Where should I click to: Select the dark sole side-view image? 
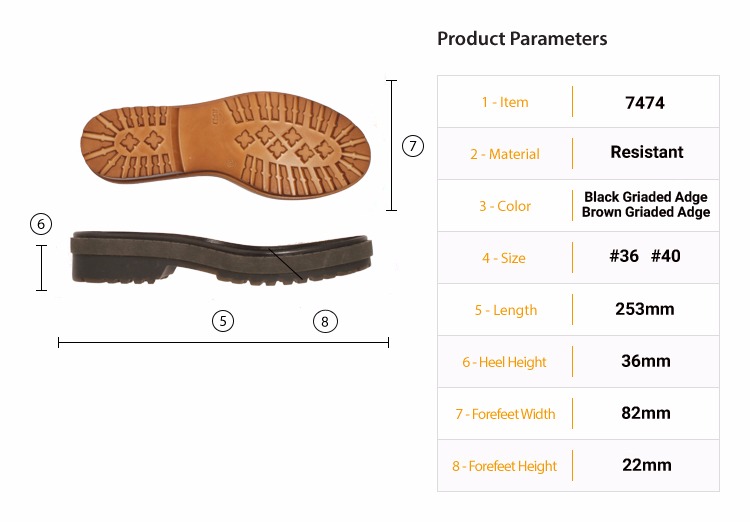[x=220, y=258]
